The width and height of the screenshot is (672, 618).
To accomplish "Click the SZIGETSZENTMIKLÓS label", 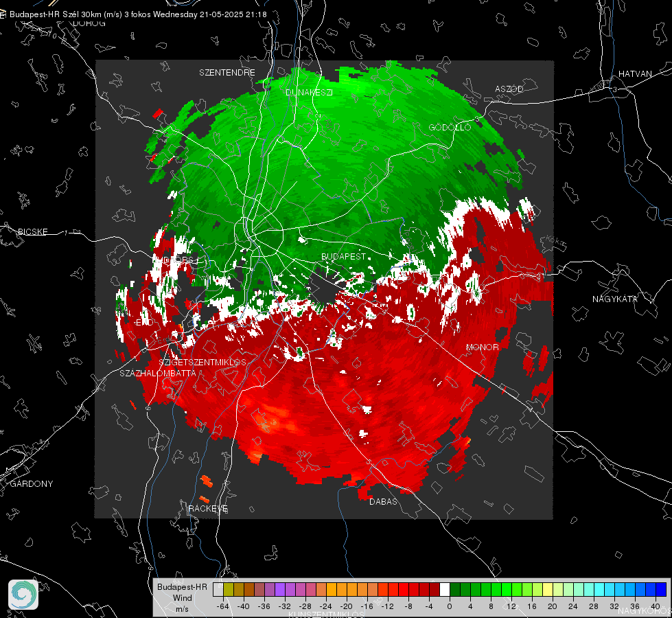I will tap(202, 362).
